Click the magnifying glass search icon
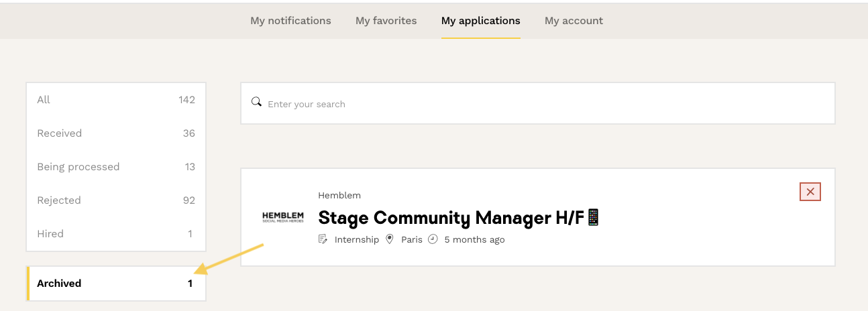The image size is (868, 311). coord(256,103)
